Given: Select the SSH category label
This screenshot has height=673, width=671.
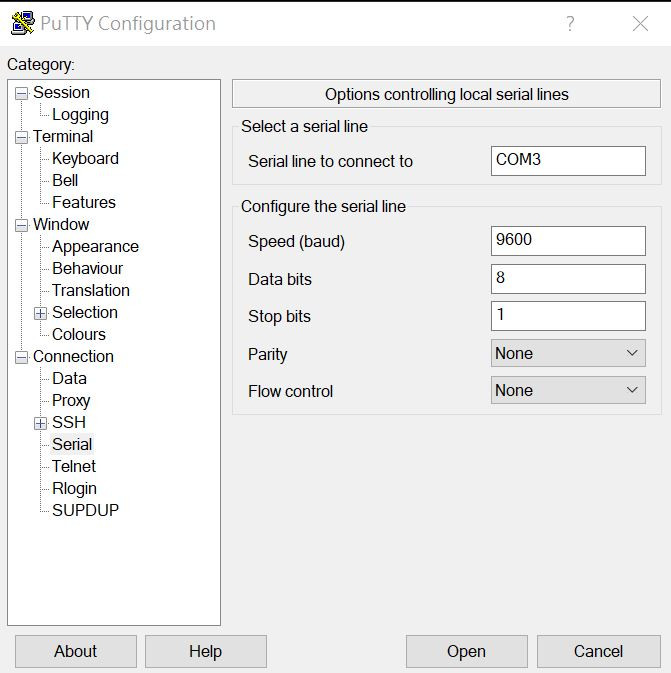Looking at the screenshot, I should pyautogui.click(x=69, y=422).
